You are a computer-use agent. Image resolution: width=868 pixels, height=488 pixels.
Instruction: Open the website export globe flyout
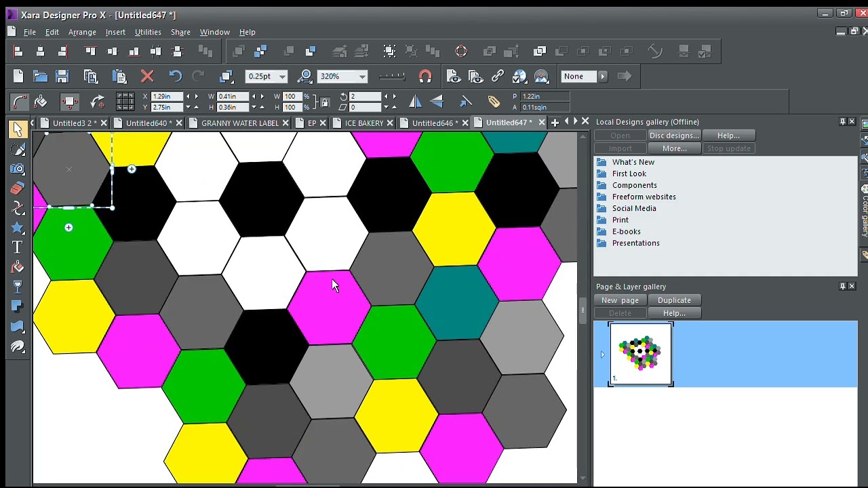pos(519,77)
